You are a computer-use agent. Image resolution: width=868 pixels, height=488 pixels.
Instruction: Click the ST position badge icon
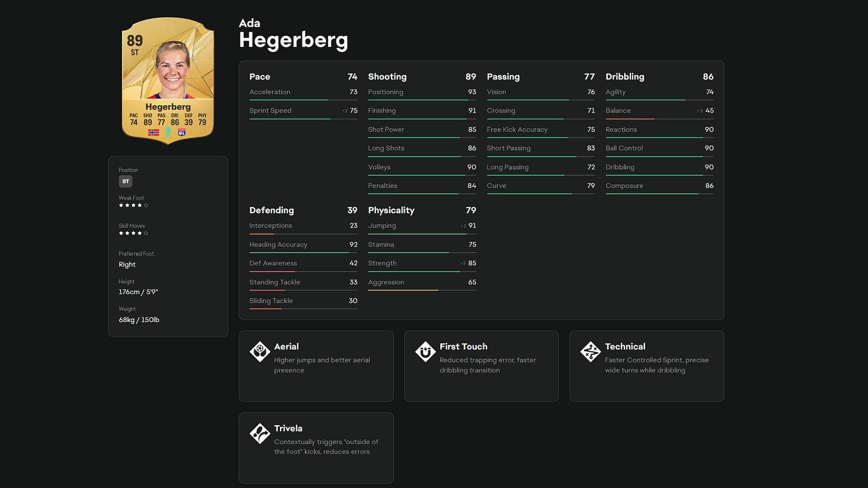(x=125, y=181)
